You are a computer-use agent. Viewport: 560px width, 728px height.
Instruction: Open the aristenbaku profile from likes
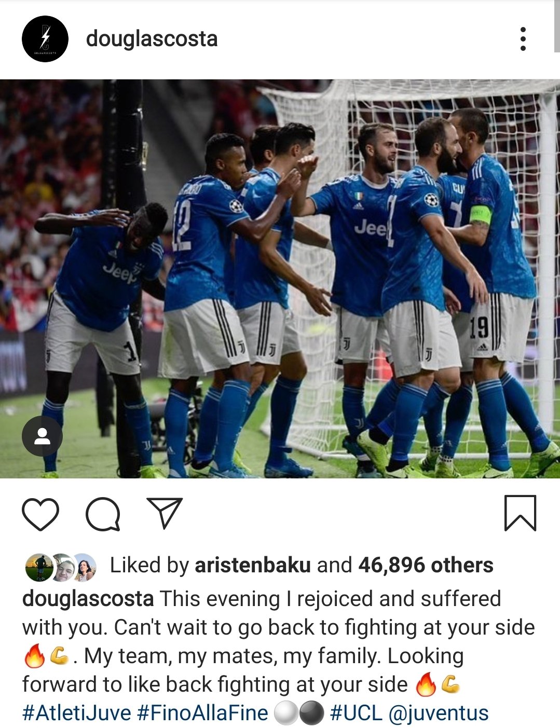point(253,565)
